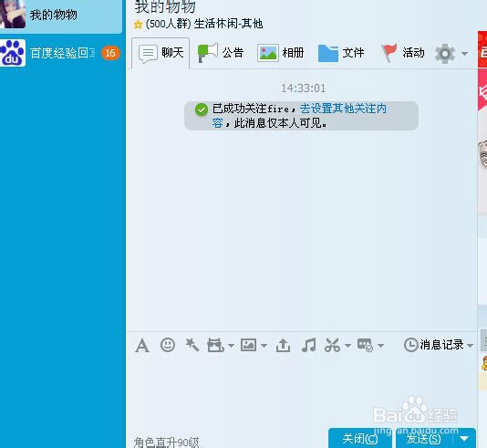Click the Baidu paw avatar icon
The width and height of the screenshot is (487, 448).
coord(13,53)
